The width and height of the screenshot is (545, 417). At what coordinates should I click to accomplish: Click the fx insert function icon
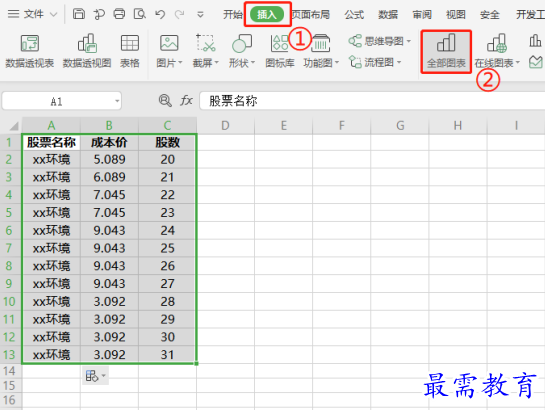186,101
